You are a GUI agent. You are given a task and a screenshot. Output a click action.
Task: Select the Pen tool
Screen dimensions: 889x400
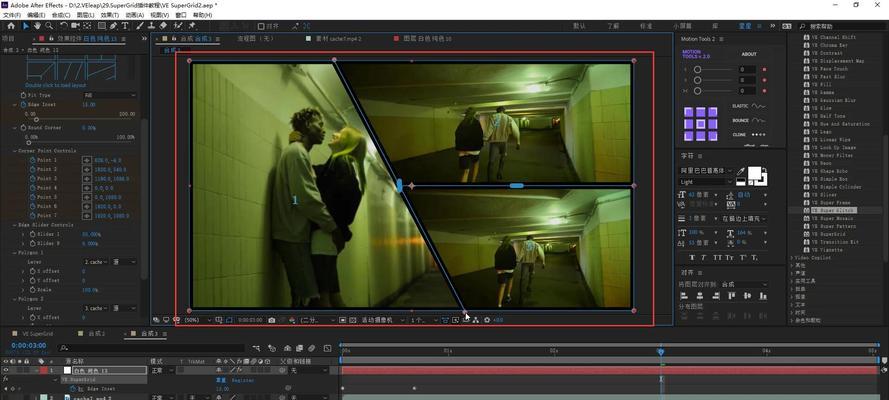(x=113, y=26)
